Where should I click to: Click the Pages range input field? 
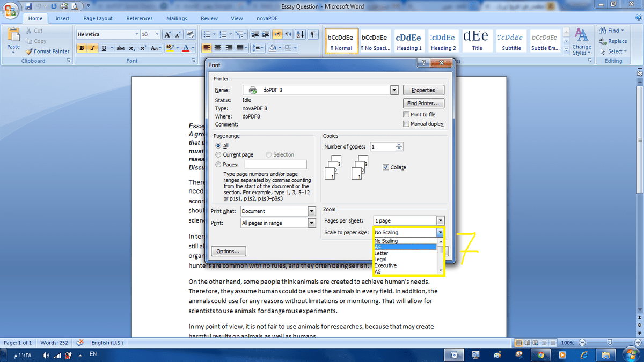pos(275,165)
